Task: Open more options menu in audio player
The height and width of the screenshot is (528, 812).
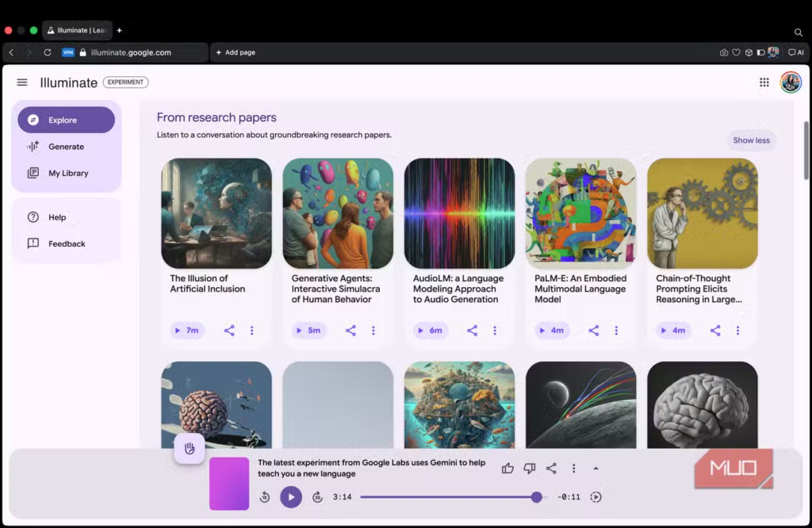Action: [574, 469]
